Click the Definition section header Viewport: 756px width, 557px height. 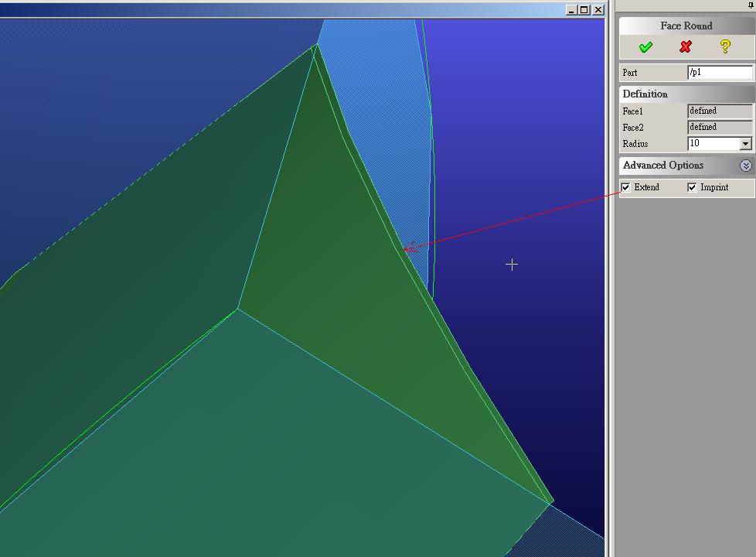pyautogui.click(x=686, y=94)
